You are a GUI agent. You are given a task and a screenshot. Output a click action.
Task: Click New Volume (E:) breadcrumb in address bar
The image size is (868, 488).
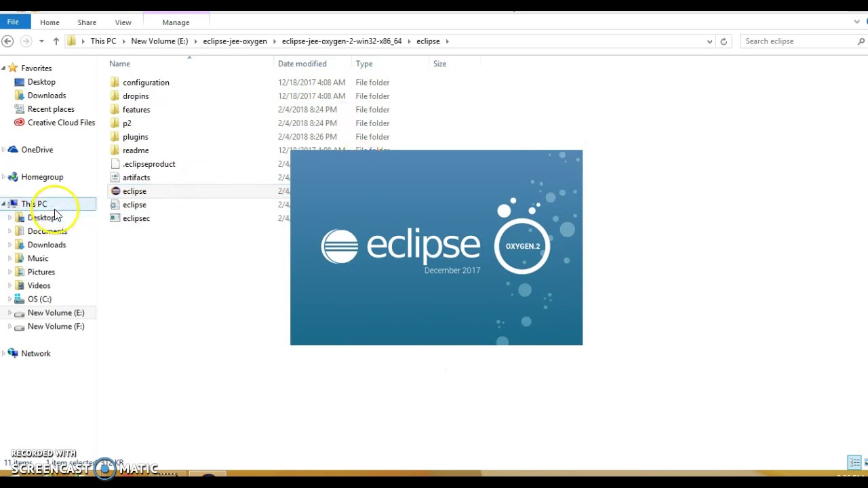point(159,41)
